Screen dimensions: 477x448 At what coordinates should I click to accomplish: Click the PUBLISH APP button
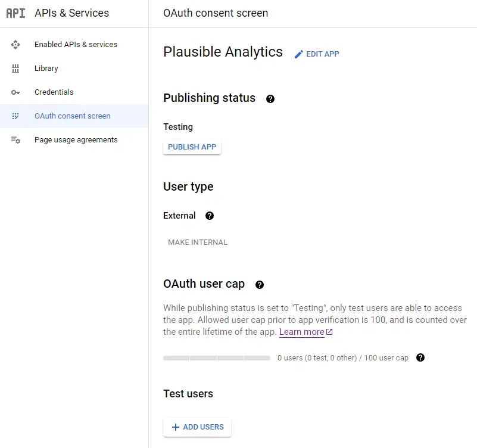click(x=192, y=147)
